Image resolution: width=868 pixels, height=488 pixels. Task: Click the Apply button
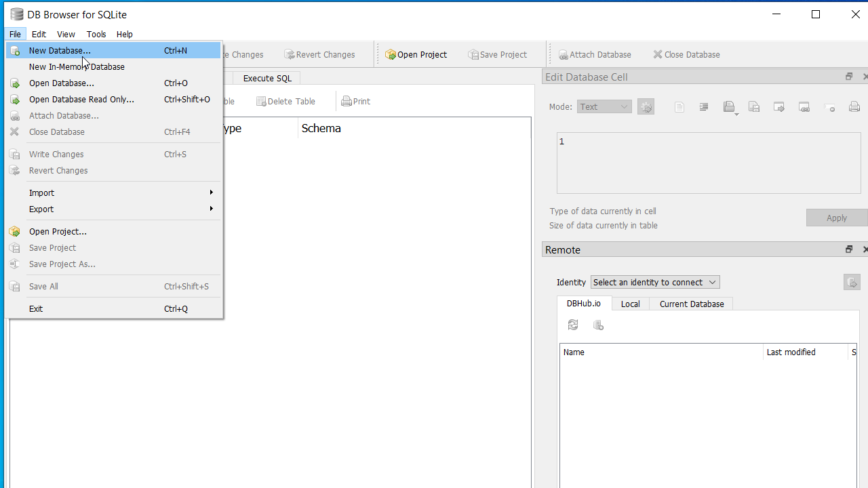point(837,218)
